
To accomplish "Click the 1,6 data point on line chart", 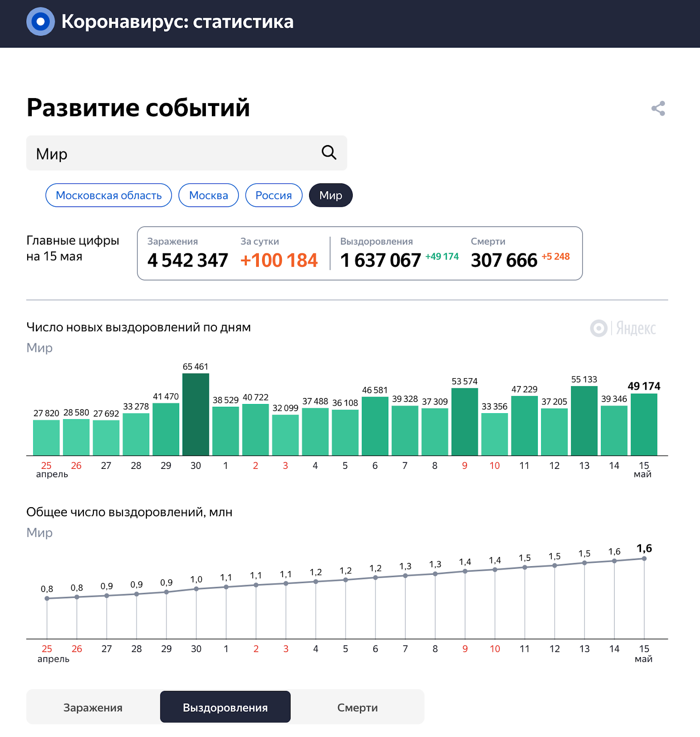I will pos(644,559).
